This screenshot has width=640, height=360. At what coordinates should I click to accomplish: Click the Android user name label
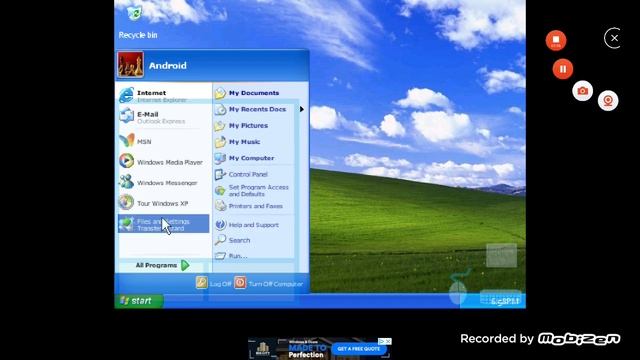point(167,66)
